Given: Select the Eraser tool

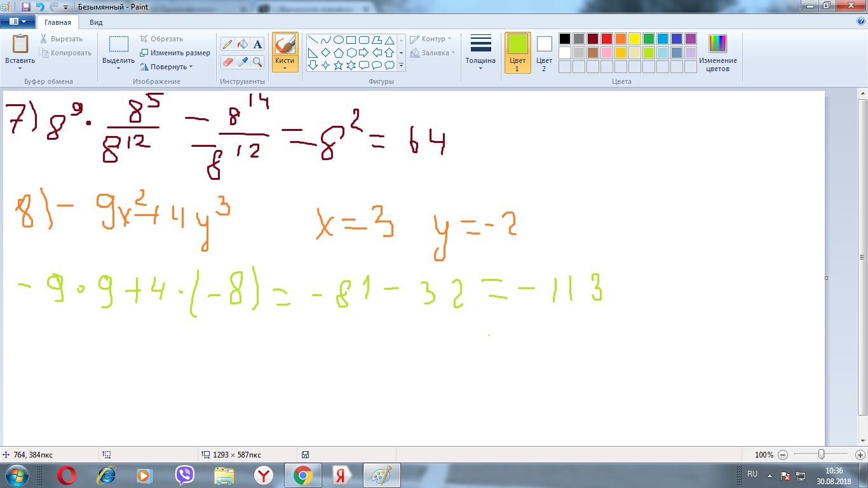Looking at the screenshot, I should [x=227, y=62].
